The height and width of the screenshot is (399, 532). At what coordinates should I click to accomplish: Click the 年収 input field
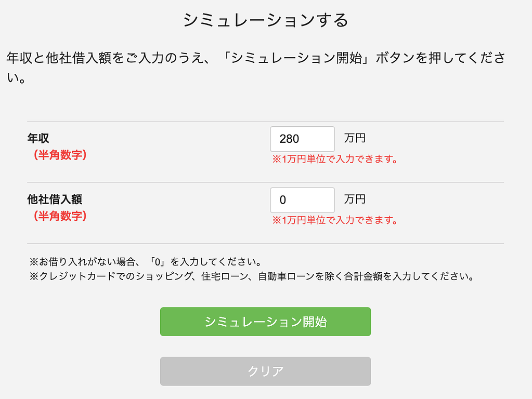[302, 139]
